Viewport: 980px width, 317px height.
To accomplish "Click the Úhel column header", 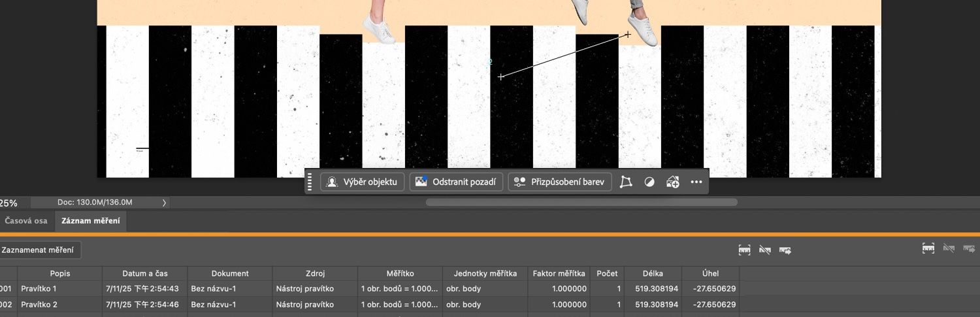I will [710, 273].
